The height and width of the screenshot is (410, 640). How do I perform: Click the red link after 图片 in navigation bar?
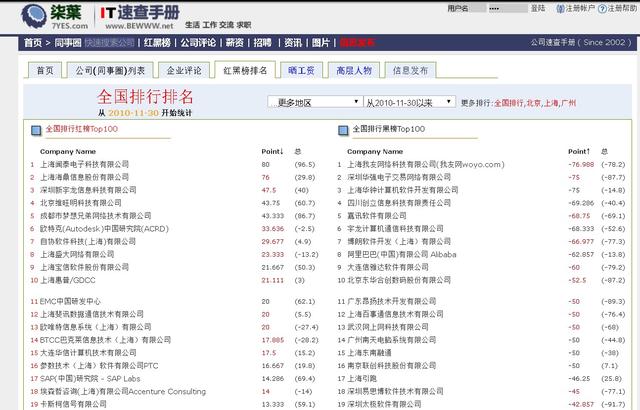pos(357,42)
